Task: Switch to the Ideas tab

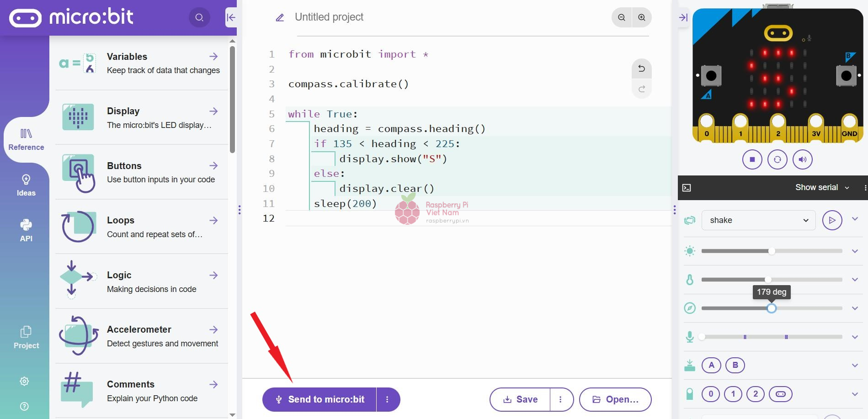Action: click(x=26, y=185)
